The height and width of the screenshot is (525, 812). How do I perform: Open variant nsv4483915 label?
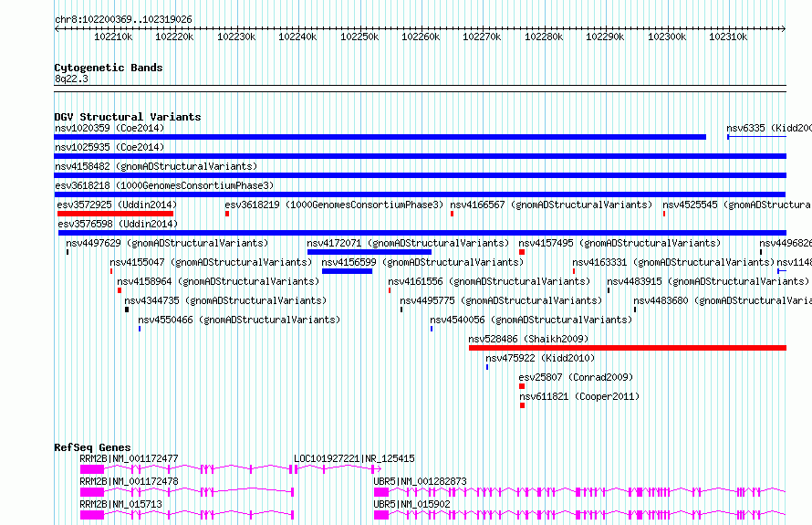click(708, 281)
